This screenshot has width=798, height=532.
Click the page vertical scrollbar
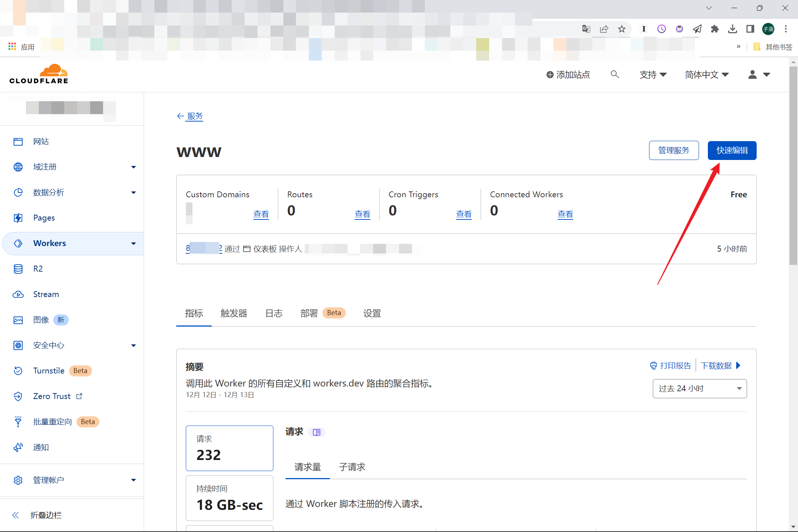(793, 166)
